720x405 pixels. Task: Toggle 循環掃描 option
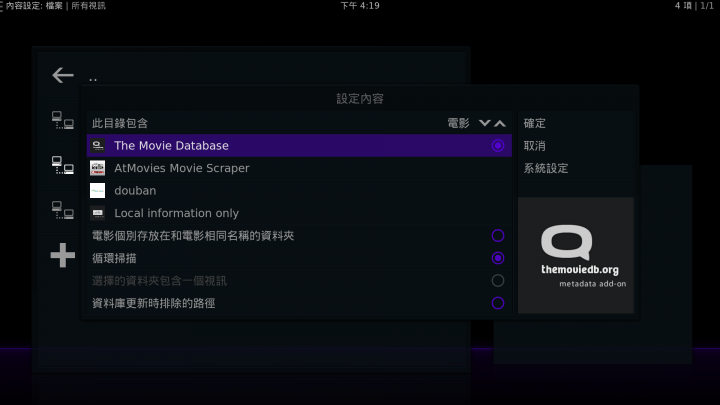[498, 258]
